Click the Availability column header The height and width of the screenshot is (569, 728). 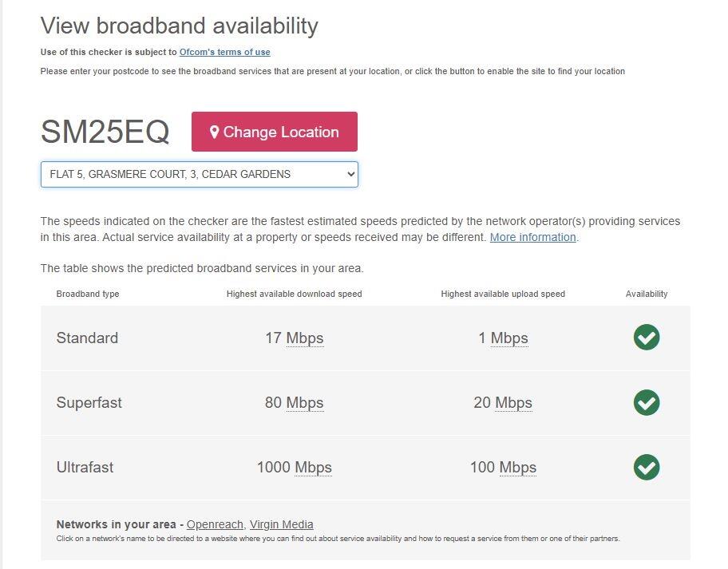[647, 294]
